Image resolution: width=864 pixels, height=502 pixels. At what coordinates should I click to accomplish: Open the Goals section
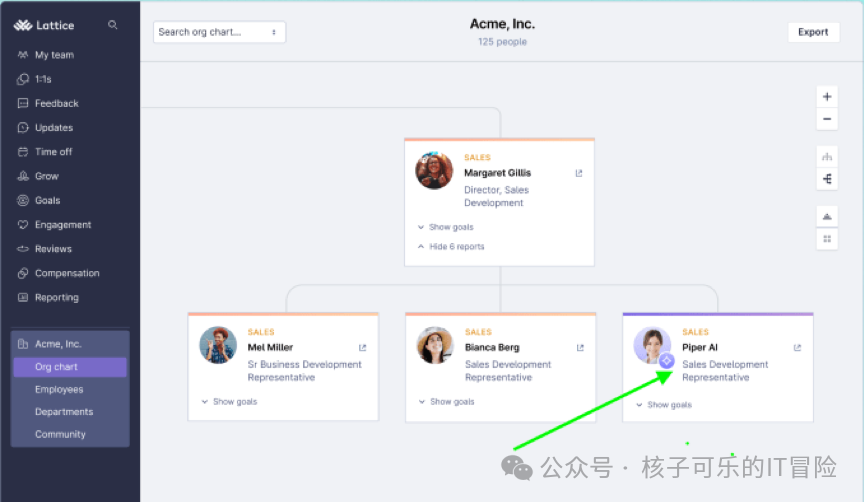tap(47, 200)
